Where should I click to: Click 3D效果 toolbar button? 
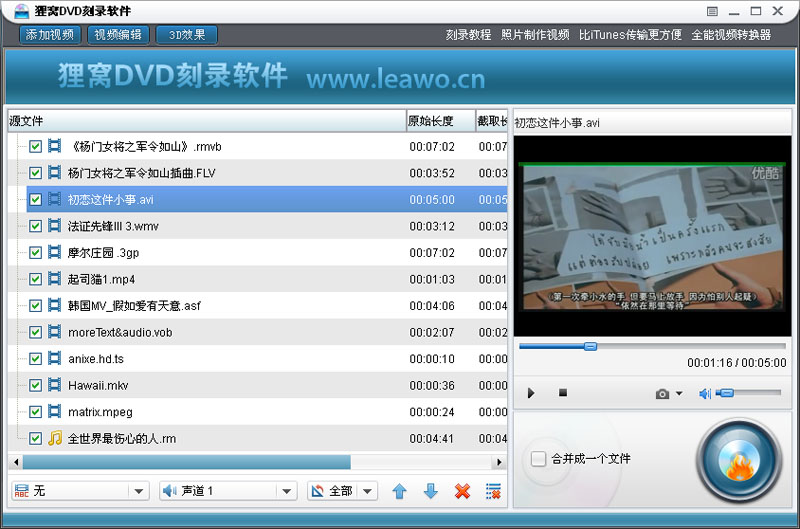click(x=187, y=35)
